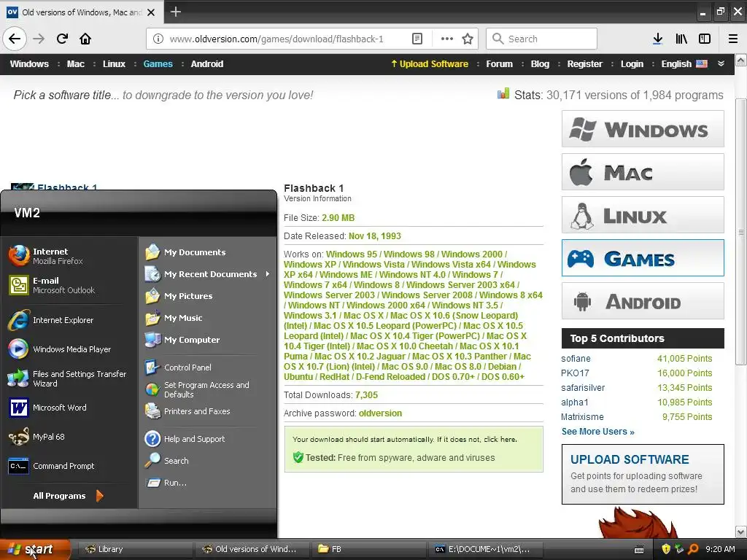Click the Start button on taskbar

(x=35, y=549)
